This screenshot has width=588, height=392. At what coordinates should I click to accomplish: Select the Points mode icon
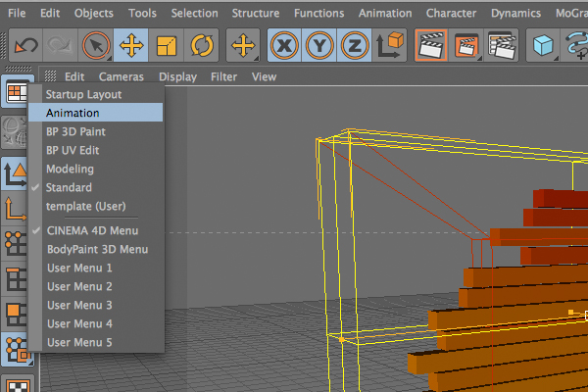tap(15, 244)
